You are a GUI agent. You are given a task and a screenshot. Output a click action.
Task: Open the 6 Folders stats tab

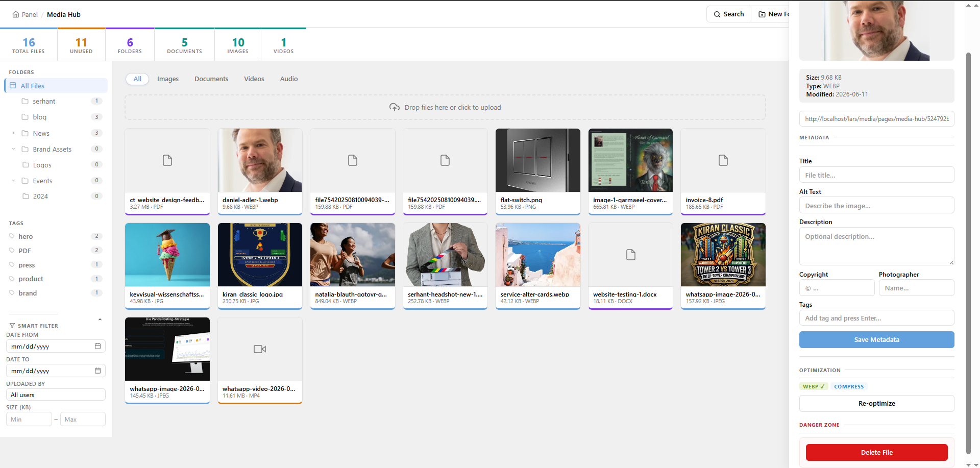pyautogui.click(x=130, y=45)
